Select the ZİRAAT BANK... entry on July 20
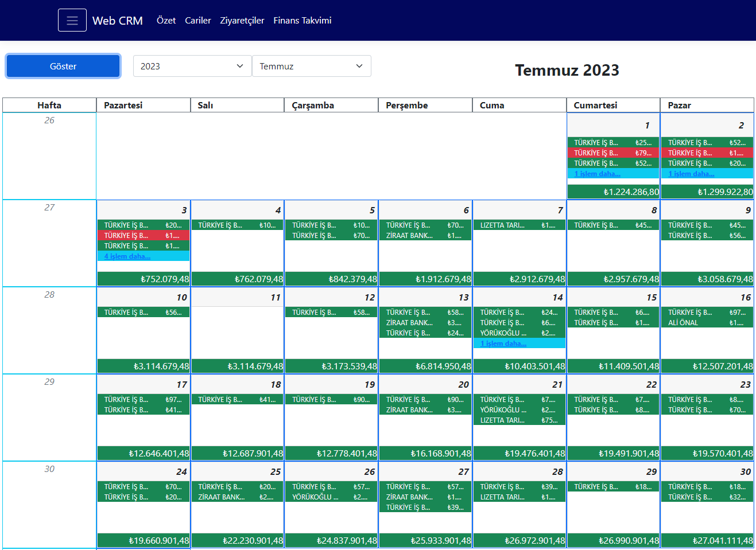756x550 pixels. coord(425,410)
